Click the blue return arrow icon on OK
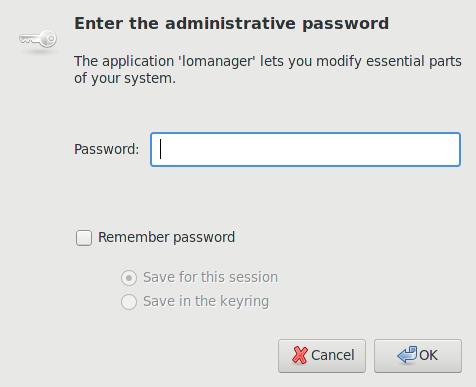 click(407, 354)
